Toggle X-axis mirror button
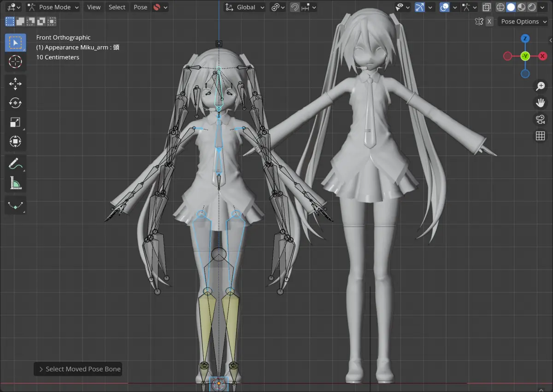The height and width of the screenshot is (392, 553). coord(489,21)
